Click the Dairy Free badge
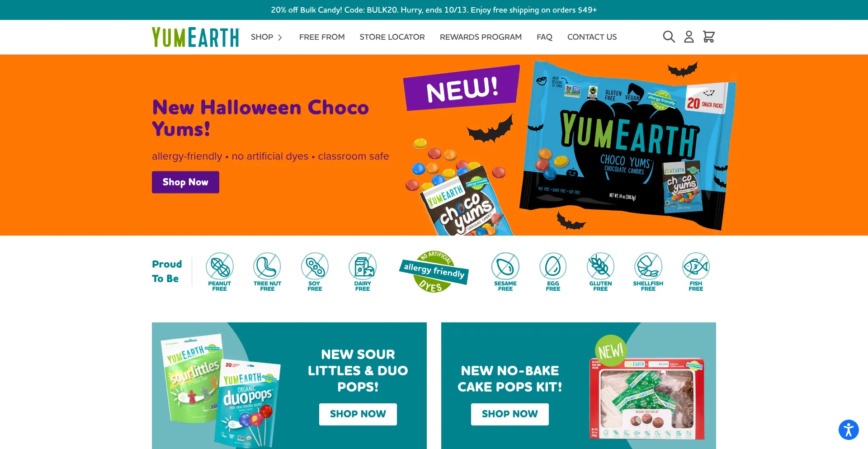Image resolution: width=868 pixels, height=449 pixels. point(363,272)
